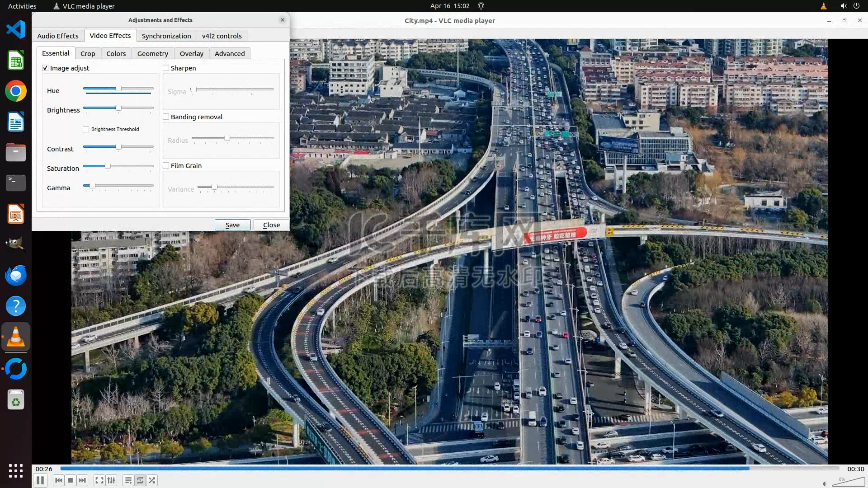This screenshot has width=868, height=488.
Task: Toggle loop mode button
Action: point(140,480)
